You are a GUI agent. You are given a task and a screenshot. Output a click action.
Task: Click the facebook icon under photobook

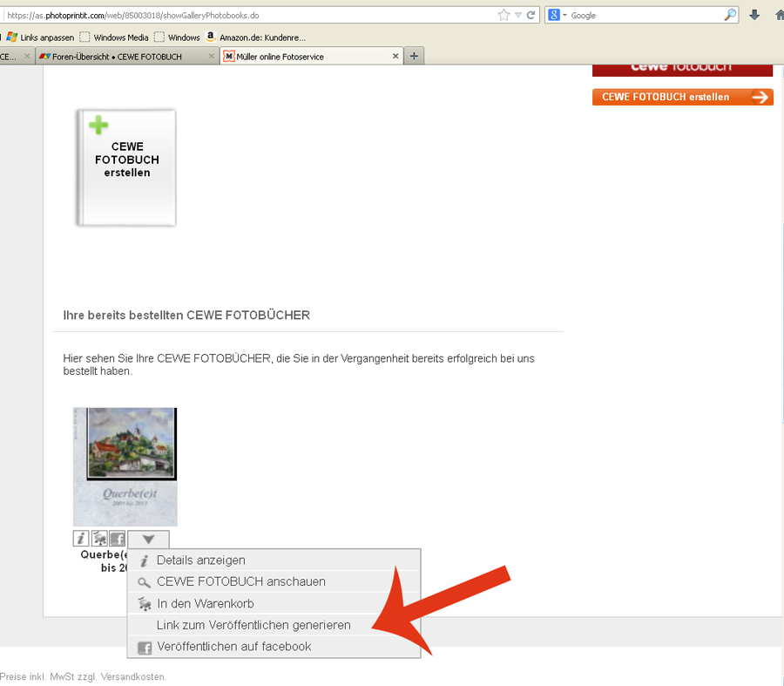(x=118, y=539)
